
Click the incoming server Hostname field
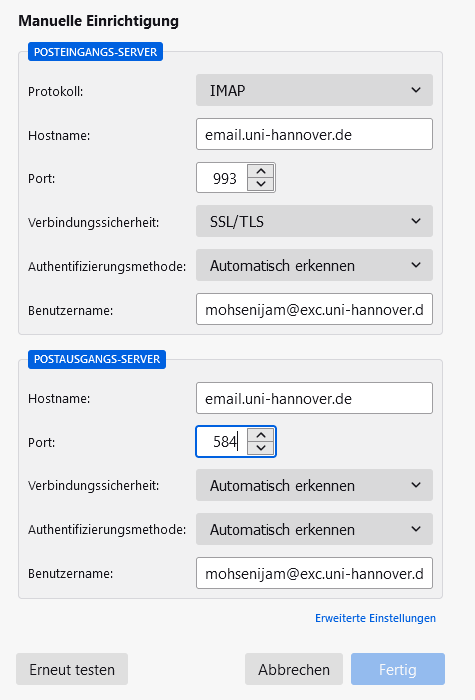314,134
